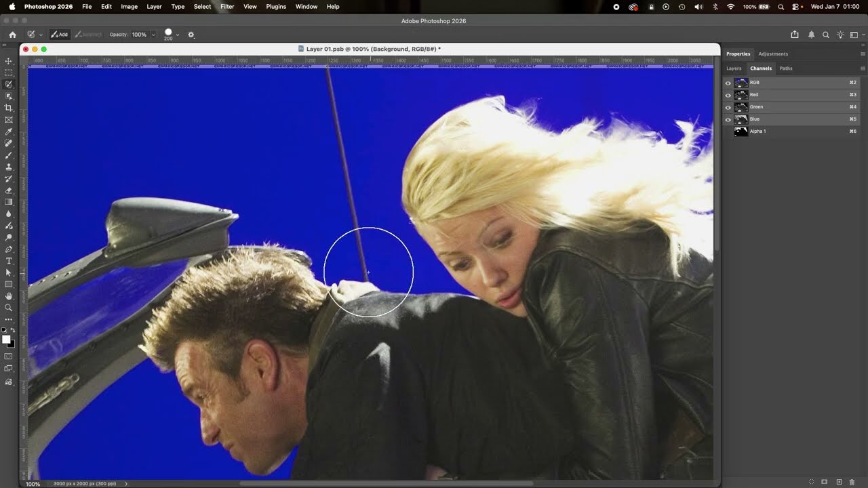Hide the Green channel
This screenshot has height=488, width=868.
728,107
